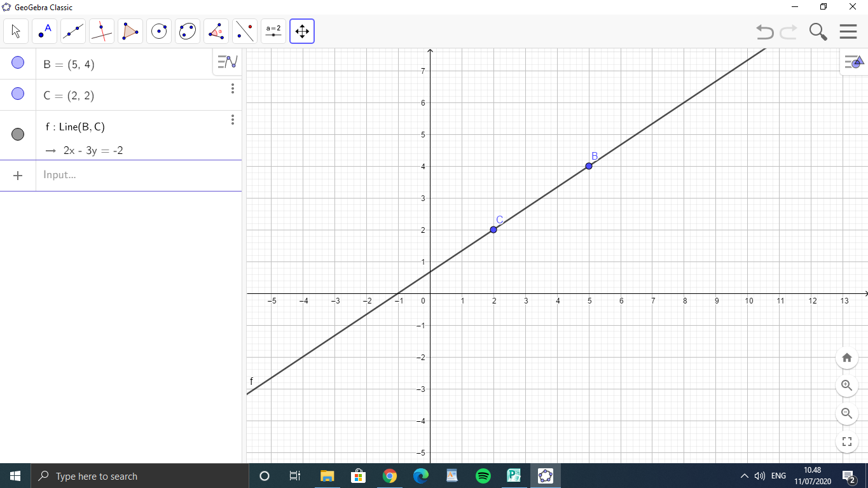Screen dimensions: 868x488
Task: Open the GeoGebra main hamburger menu
Action: 848,31
